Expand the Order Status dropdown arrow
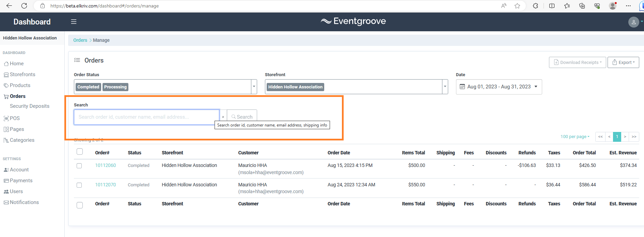This screenshot has height=237, width=644. pyautogui.click(x=254, y=87)
